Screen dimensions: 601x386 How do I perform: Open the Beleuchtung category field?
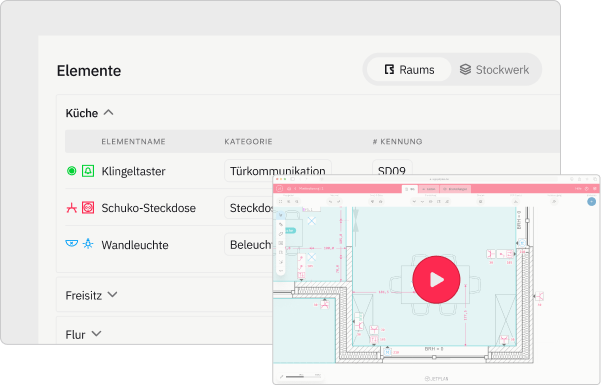(249, 245)
